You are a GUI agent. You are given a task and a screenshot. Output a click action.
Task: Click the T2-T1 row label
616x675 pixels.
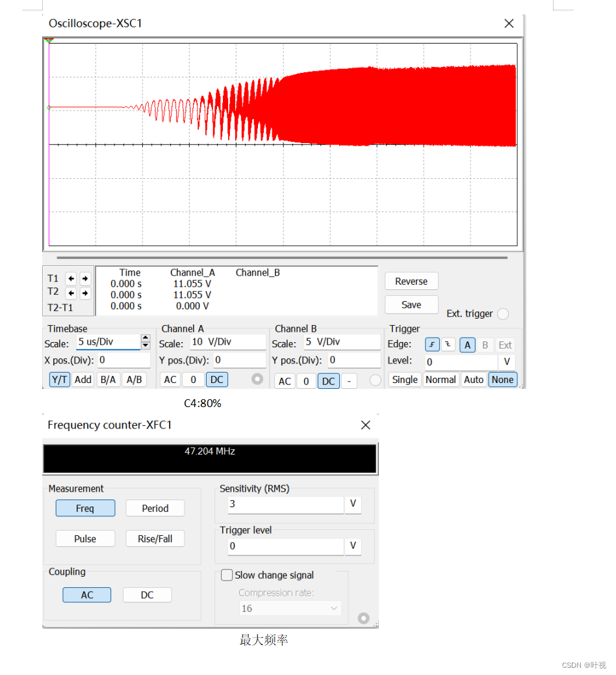point(60,308)
